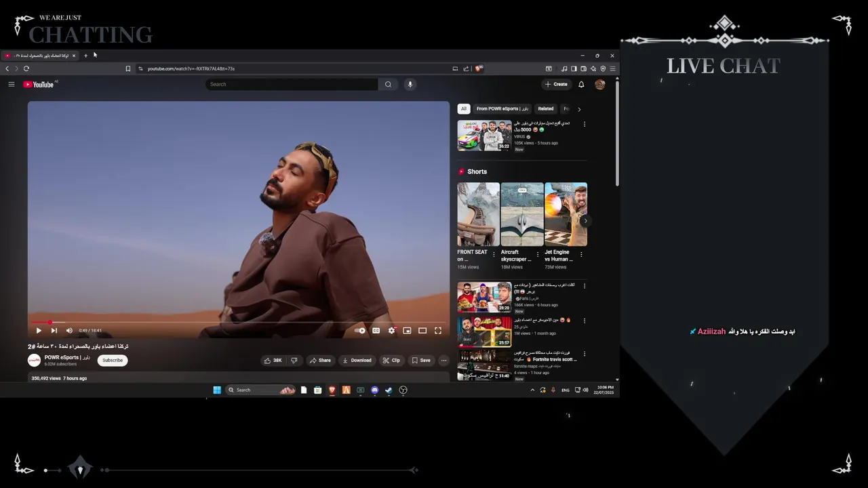Open options for VIRUS video
This screenshot has height=488, width=868.
585,124
